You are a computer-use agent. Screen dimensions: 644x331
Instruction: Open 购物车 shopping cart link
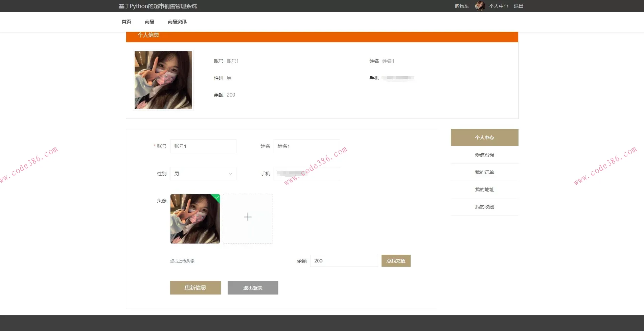461,6
